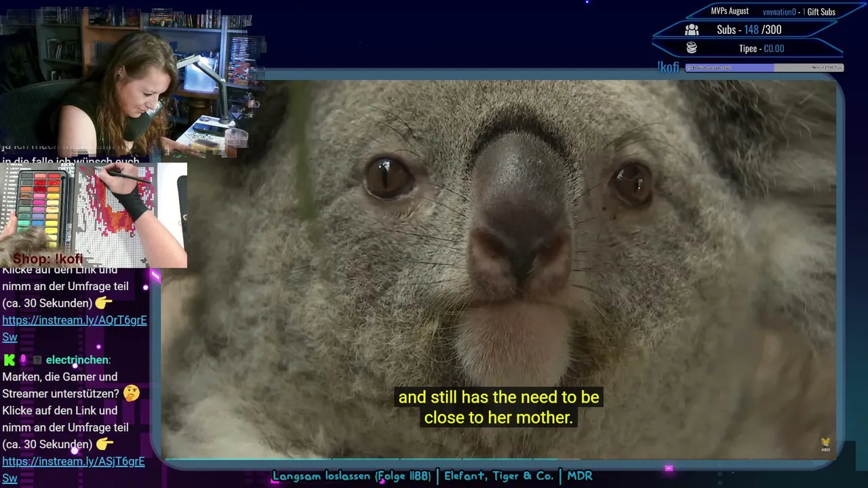
Task: Click the chat text 'Streamer unterstützen?'
Action: (x=60, y=394)
